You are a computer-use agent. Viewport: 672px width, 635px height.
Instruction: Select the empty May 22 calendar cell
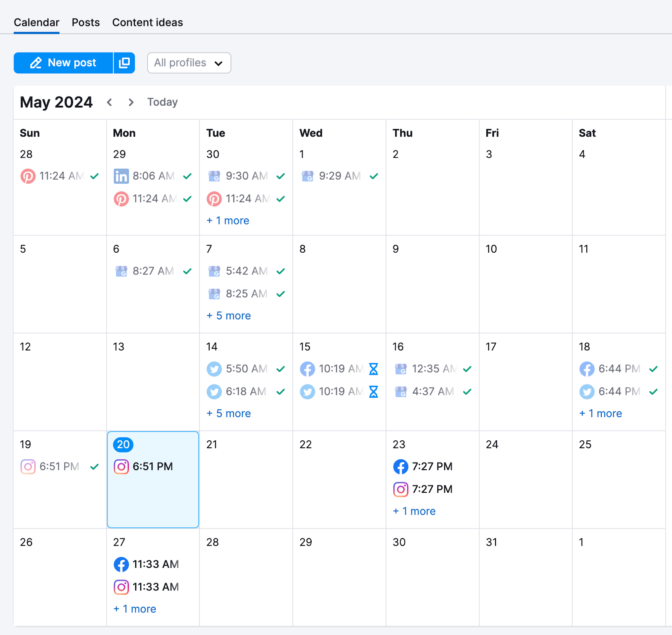pyautogui.click(x=339, y=480)
